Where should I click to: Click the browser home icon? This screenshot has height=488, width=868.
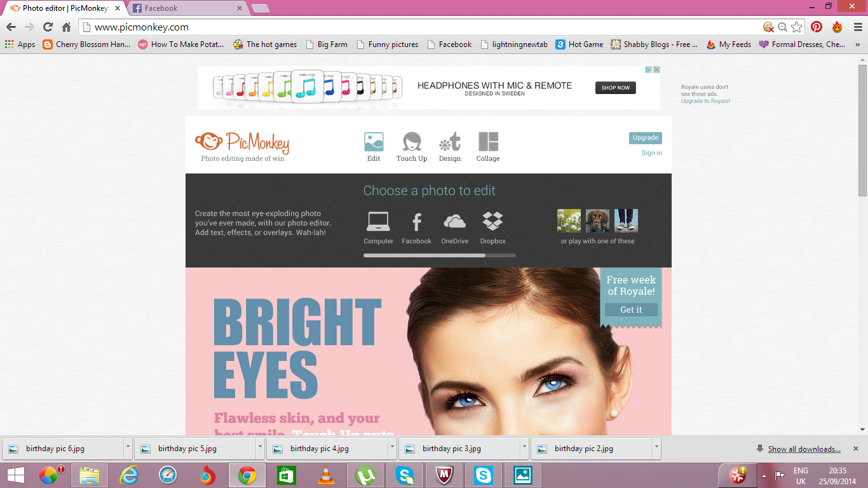66,27
